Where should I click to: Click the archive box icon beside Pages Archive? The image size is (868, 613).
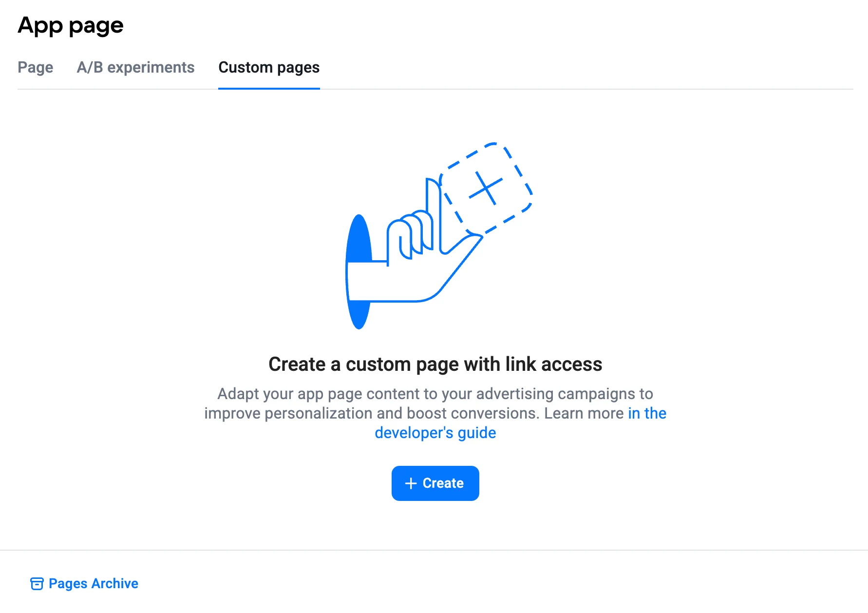tap(38, 584)
